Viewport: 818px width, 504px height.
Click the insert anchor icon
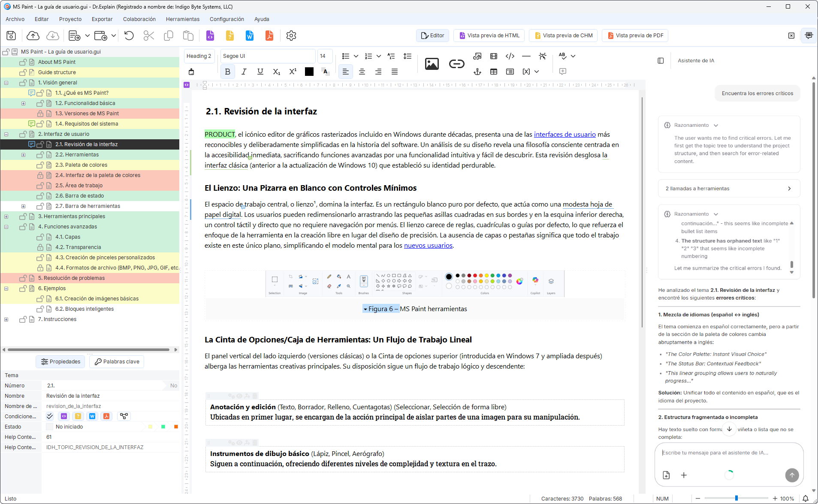pyautogui.click(x=477, y=72)
